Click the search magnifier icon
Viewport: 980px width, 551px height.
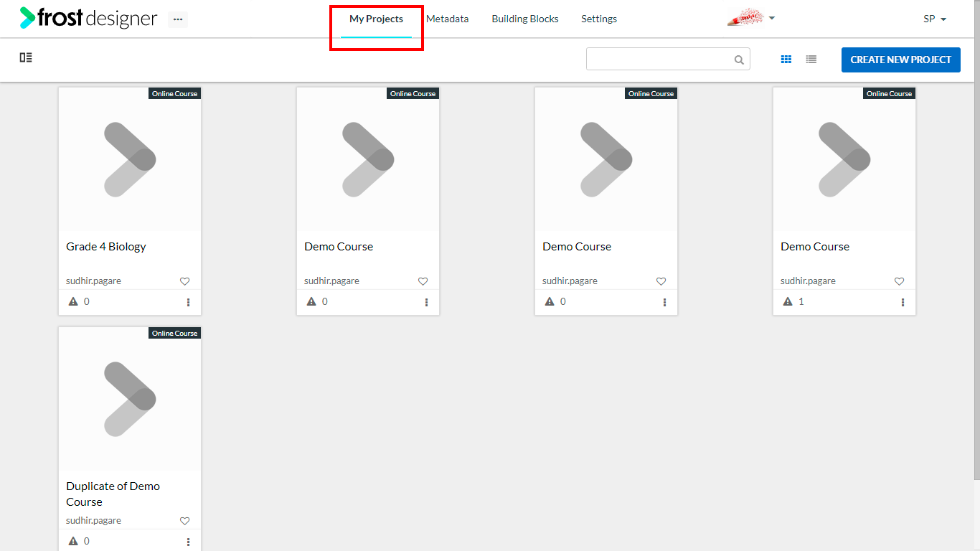click(x=739, y=60)
